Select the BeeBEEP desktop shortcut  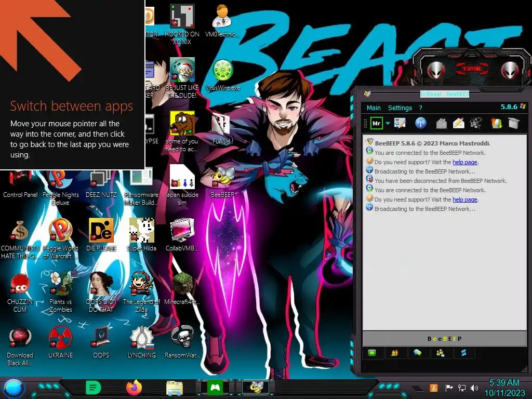pos(222,182)
